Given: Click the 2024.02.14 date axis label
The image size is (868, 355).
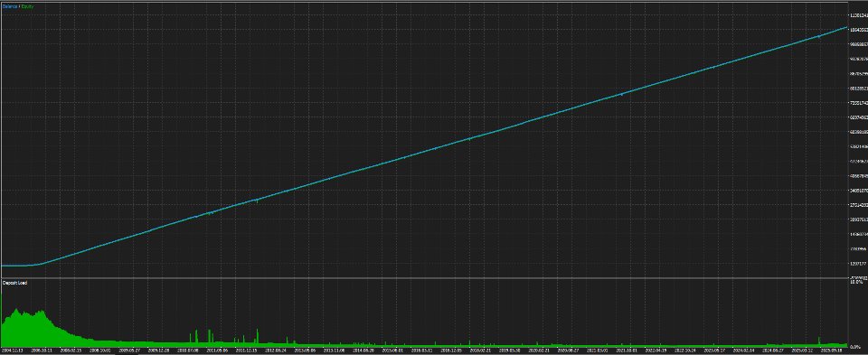Looking at the screenshot, I should (x=743, y=350).
